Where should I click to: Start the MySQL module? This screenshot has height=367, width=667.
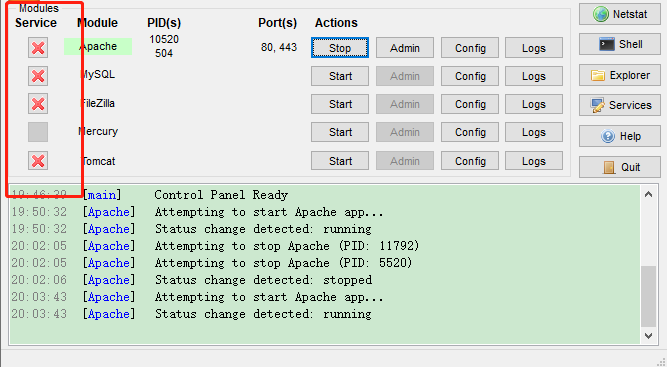340,76
